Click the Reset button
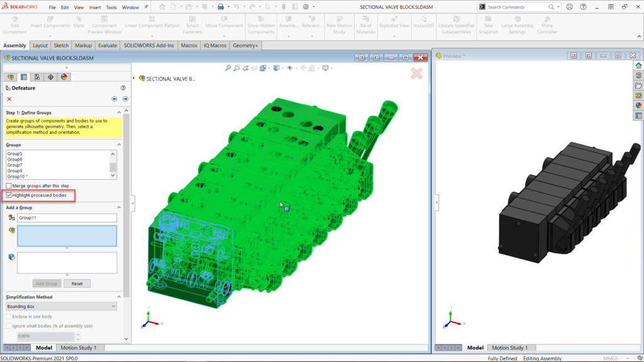Viewport: 644px width, 362px height. 77,283
